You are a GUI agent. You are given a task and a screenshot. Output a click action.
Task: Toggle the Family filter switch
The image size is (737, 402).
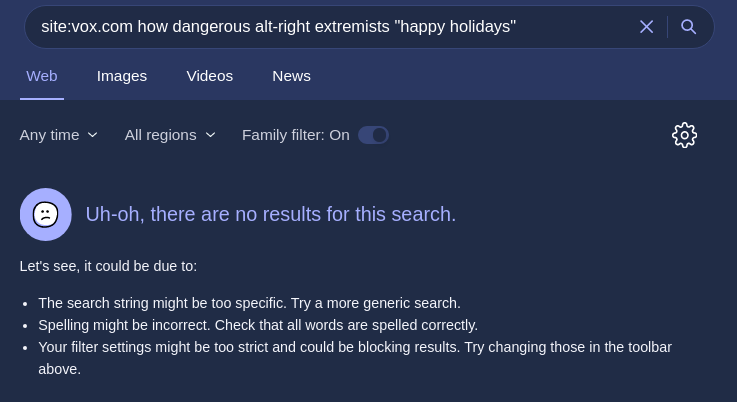(373, 135)
